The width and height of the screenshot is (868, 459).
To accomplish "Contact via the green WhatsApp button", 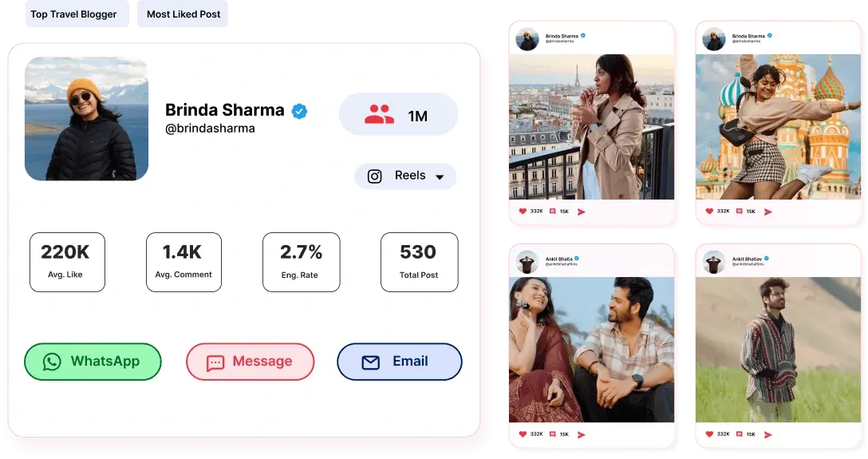I will coord(93,362).
